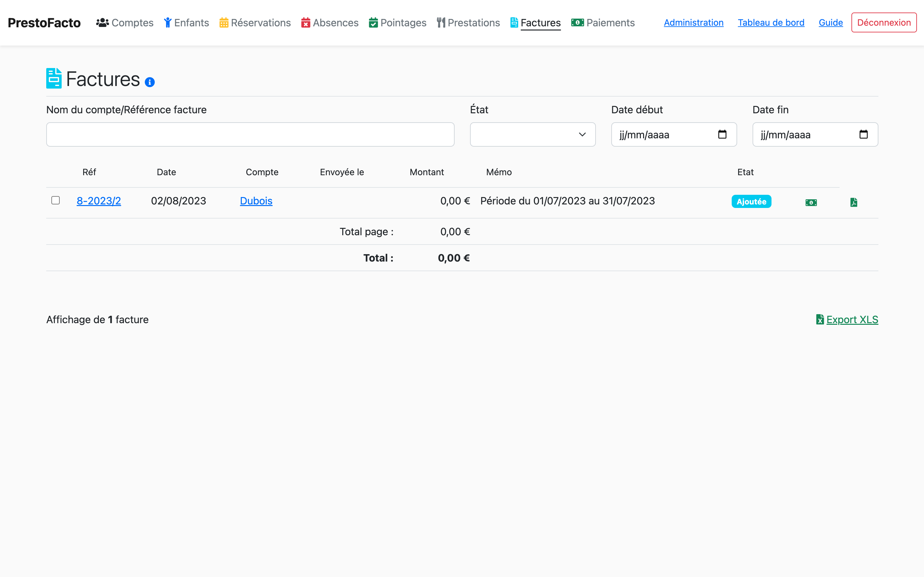Image resolution: width=924 pixels, height=577 pixels.
Task: Download the invoice PDF file icon
Action: [854, 202]
